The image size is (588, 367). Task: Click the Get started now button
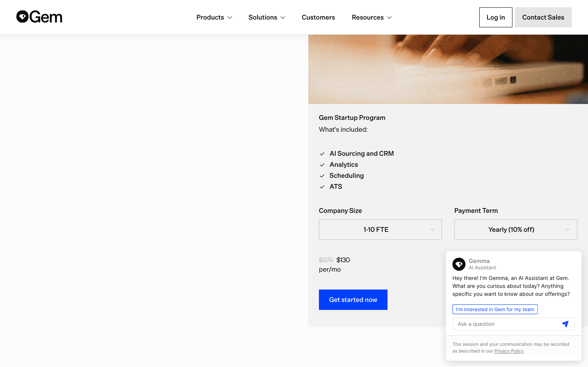tap(353, 300)
